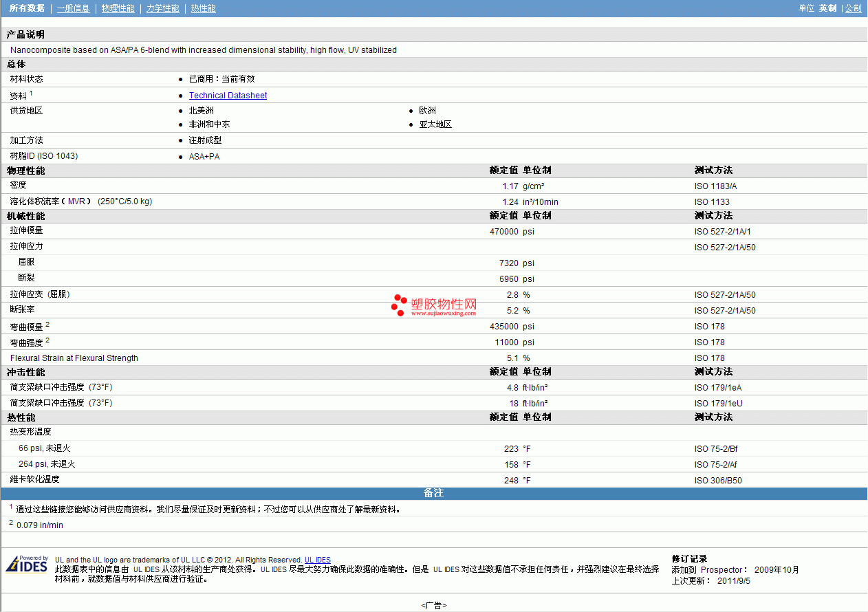868x612 pixels.
Task: Select footnote text 0.079 in/min
Action: (40, 525)
